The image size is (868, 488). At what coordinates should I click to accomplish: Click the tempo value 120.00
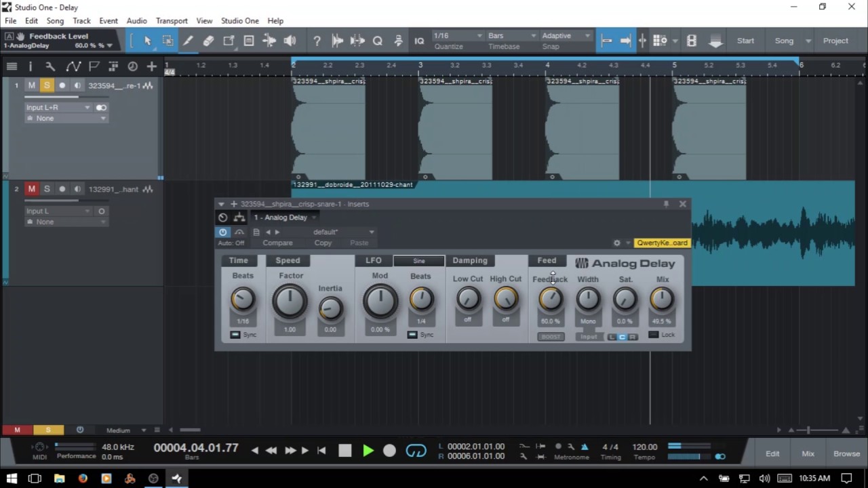coord(644,447)
